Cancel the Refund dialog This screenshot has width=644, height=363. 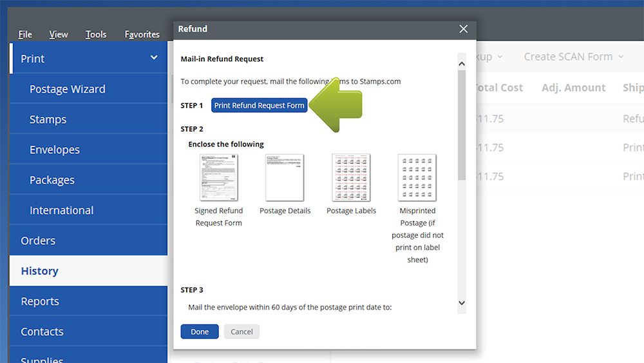pyautogui.click(x=241, y=331)
